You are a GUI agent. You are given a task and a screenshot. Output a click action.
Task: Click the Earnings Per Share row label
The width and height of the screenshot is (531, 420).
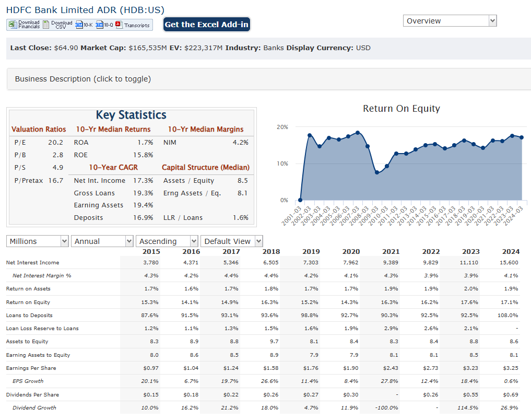coord(31,368)
